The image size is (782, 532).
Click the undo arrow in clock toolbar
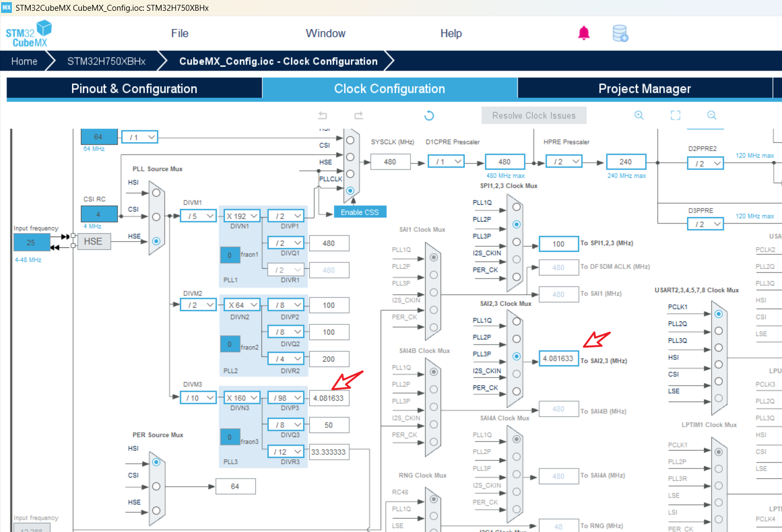323,115
